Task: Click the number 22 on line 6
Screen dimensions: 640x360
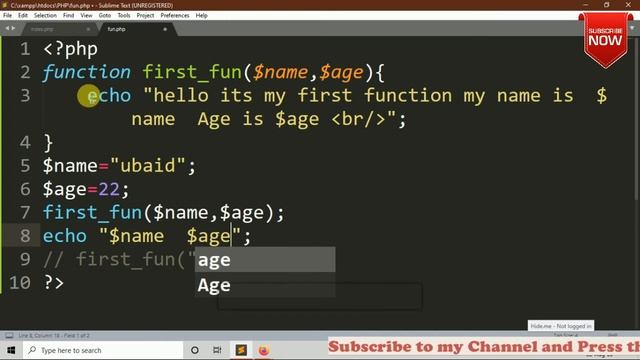Action: [x=109, y=189]
